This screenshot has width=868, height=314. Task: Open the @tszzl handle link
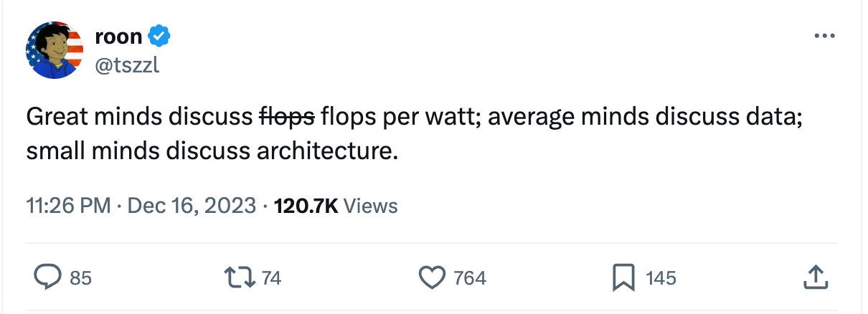pyautogui.click(x=127, y=65)
